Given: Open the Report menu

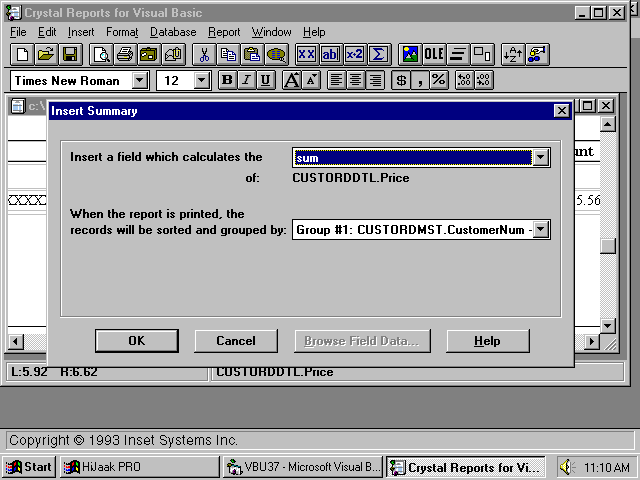Looking at the screenshot, I should coord(224,32).
